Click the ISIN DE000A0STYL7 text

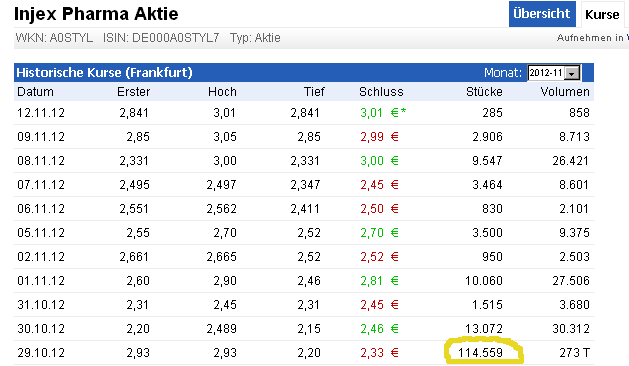point(161,38)
